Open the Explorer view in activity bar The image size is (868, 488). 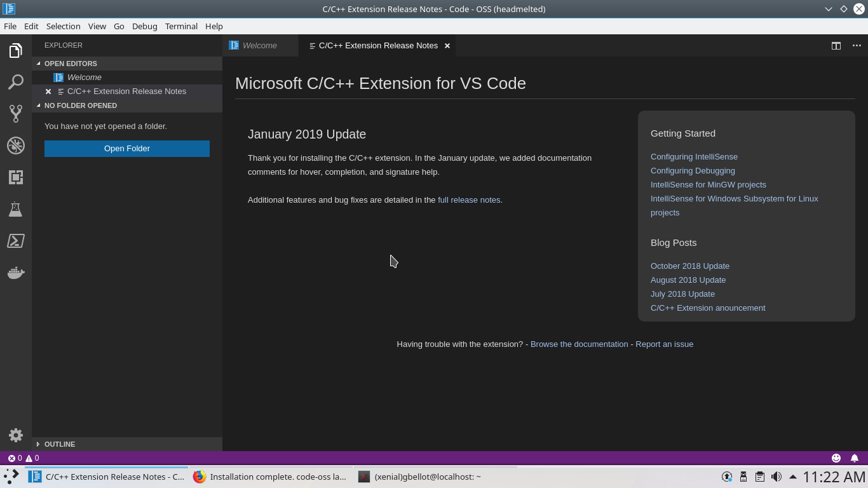click(16, 50)
